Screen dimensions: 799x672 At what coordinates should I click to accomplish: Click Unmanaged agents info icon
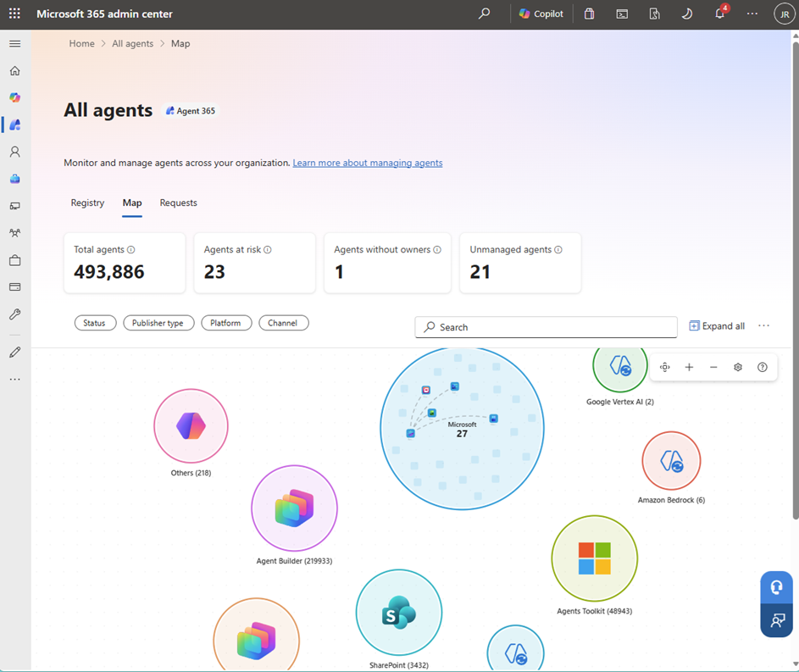pyautogui.click(x=558, y=250)
